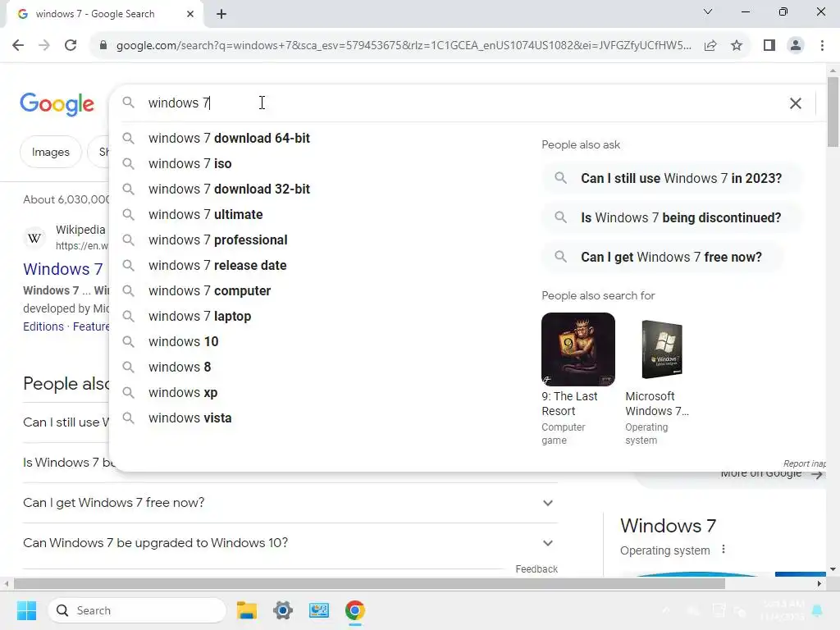840x630 pixels.
Task: Expand Can I get Windows 7 free now question
Action: click(x=290, y=503)
